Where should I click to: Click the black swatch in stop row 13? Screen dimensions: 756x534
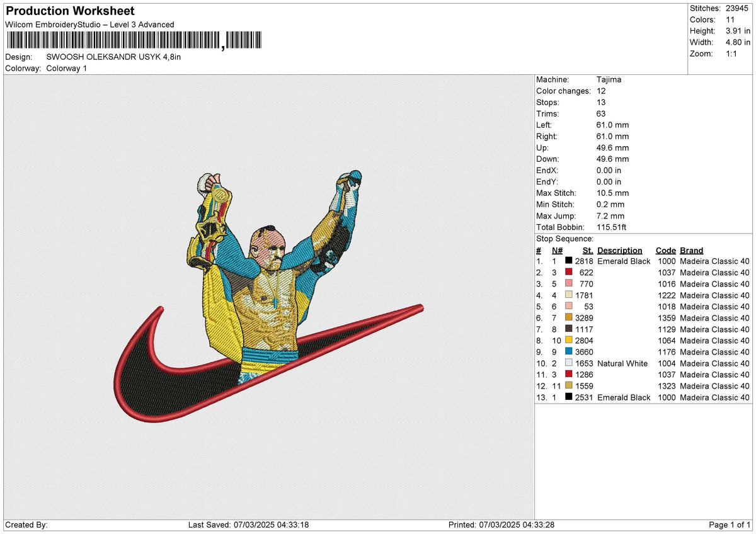(568, 397)
